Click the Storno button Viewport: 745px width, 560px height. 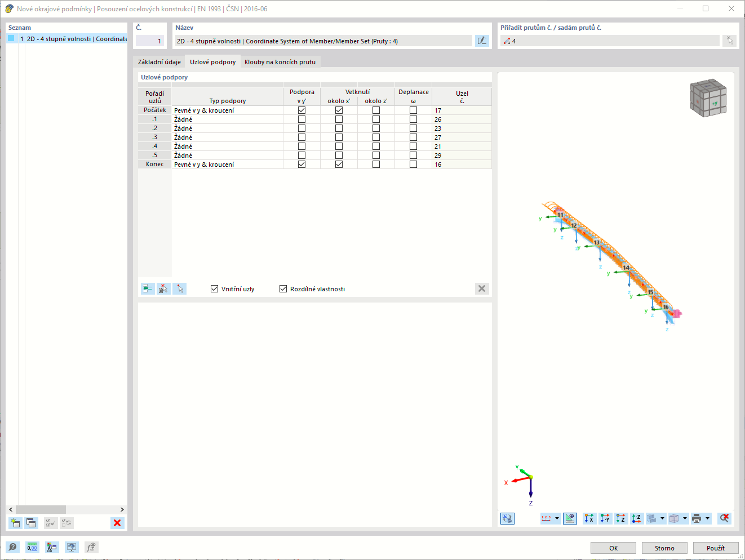point(664,548)
